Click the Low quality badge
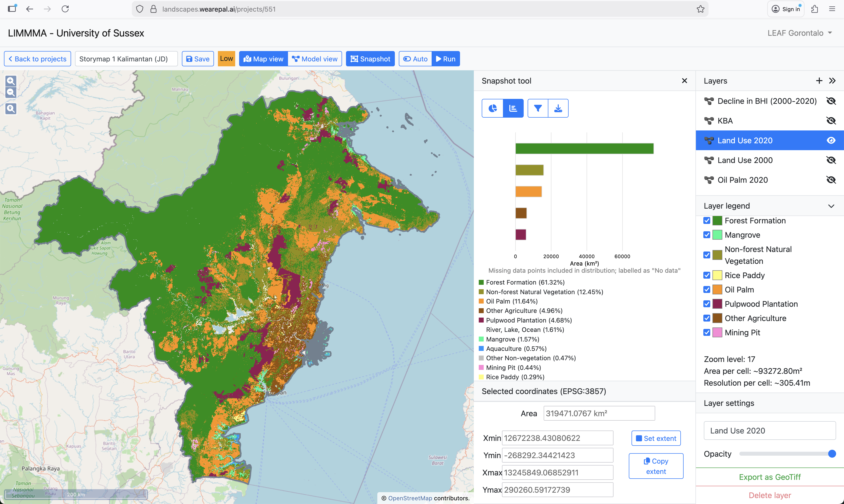Image resolution: width=844 pixels, height=504 pixels. [226, 59]
